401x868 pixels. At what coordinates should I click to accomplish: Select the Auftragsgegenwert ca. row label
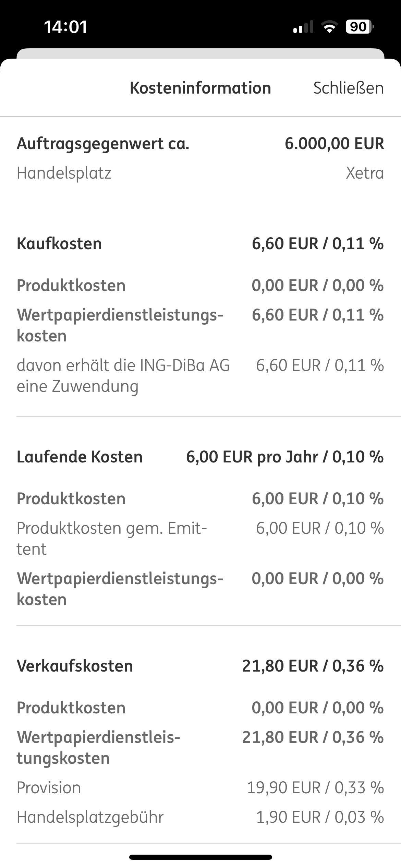[x=103, y=144]
